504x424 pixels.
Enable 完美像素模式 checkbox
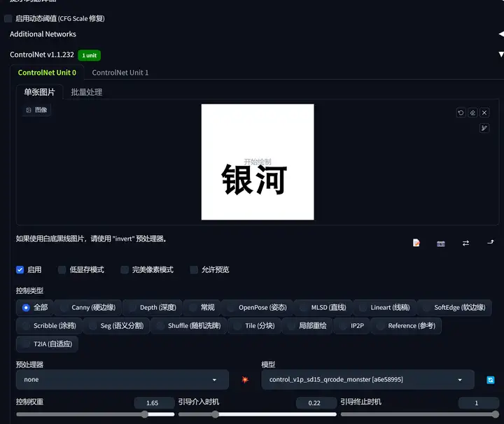point(125,270)
